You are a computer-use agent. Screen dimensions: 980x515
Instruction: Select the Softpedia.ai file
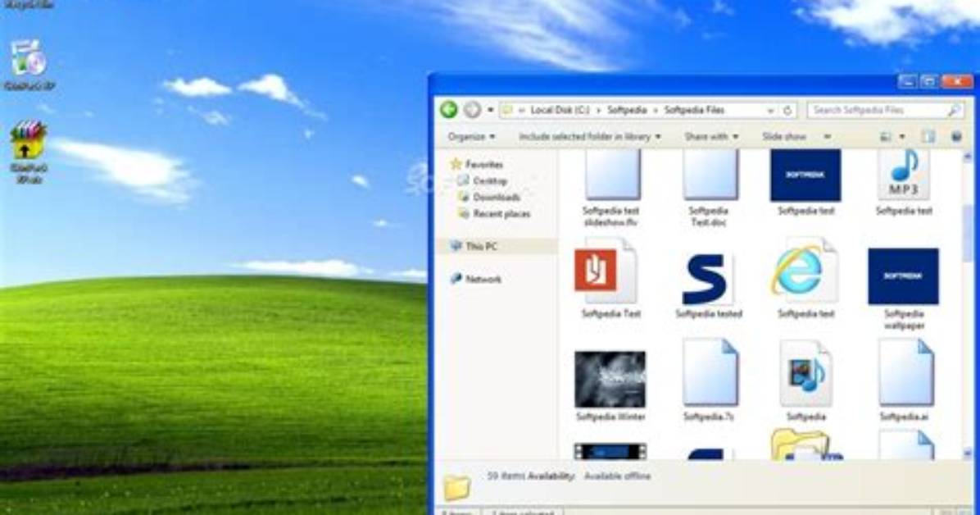(904, 381)
